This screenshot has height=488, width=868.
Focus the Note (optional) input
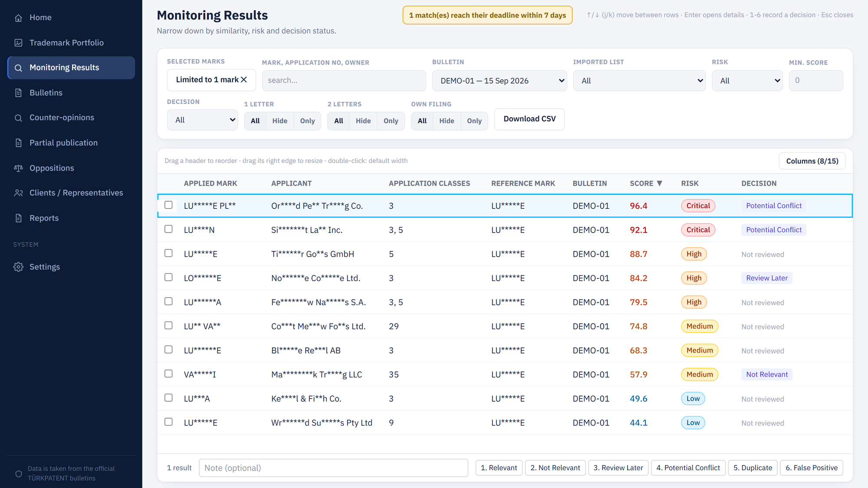(333, 468)
